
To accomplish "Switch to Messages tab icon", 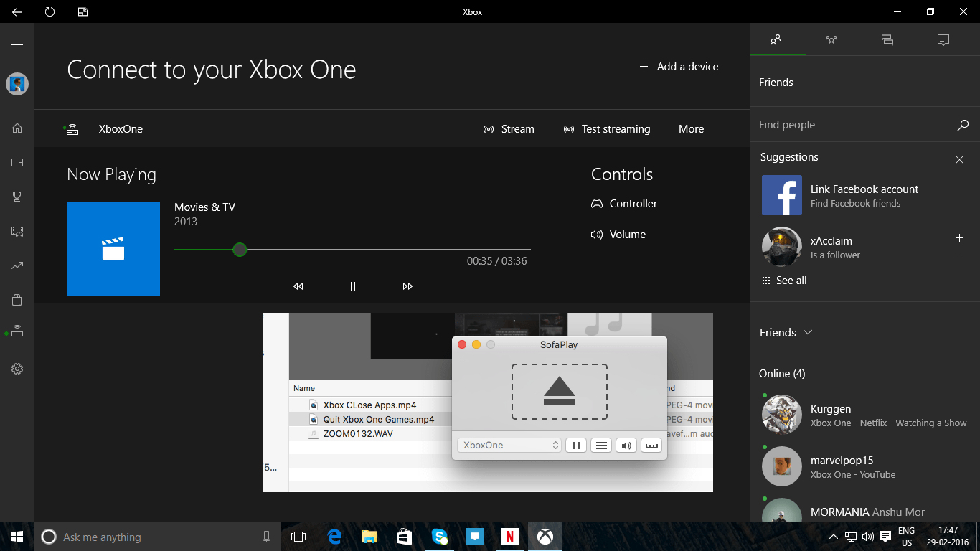I will (887, 40).
